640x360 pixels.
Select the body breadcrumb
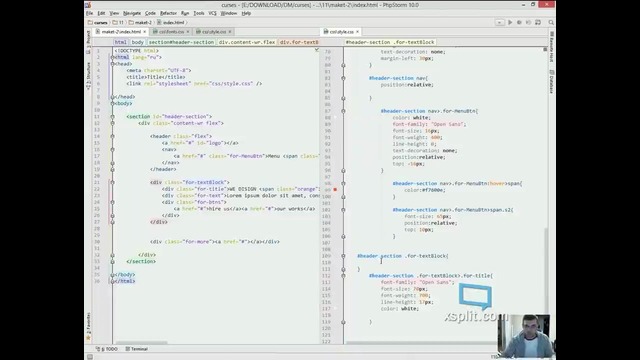pos(138,42)
